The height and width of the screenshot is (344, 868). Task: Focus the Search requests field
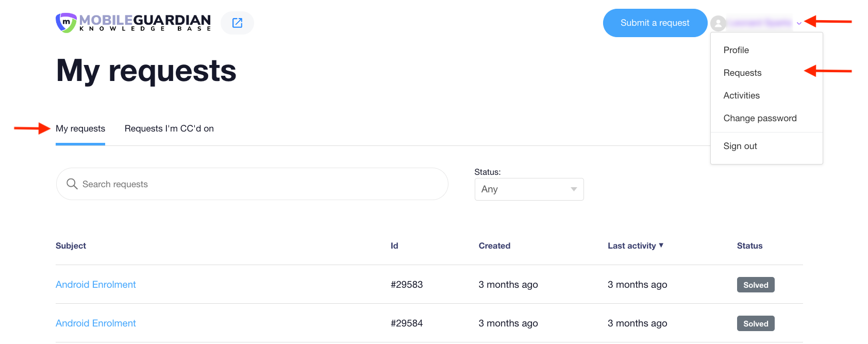(258, 184)
